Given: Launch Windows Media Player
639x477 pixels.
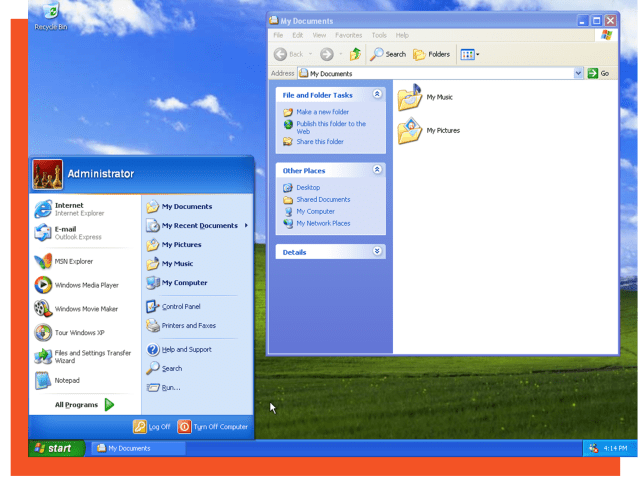Looking at the screenshot, I should [x=77, y=285].
